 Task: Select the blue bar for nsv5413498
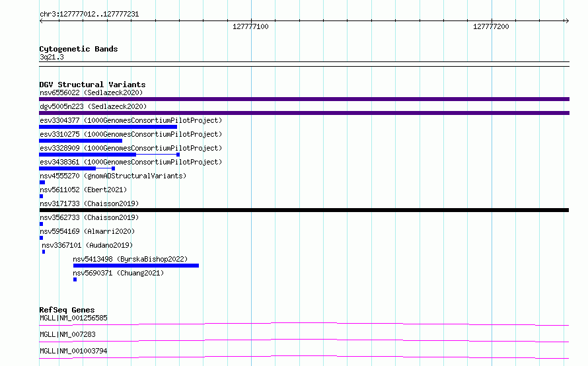(135, 266)
